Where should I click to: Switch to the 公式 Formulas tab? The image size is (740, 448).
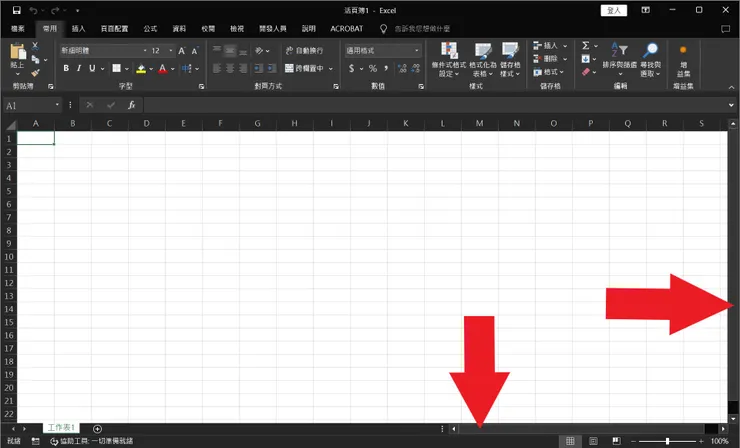click(150, 29)
